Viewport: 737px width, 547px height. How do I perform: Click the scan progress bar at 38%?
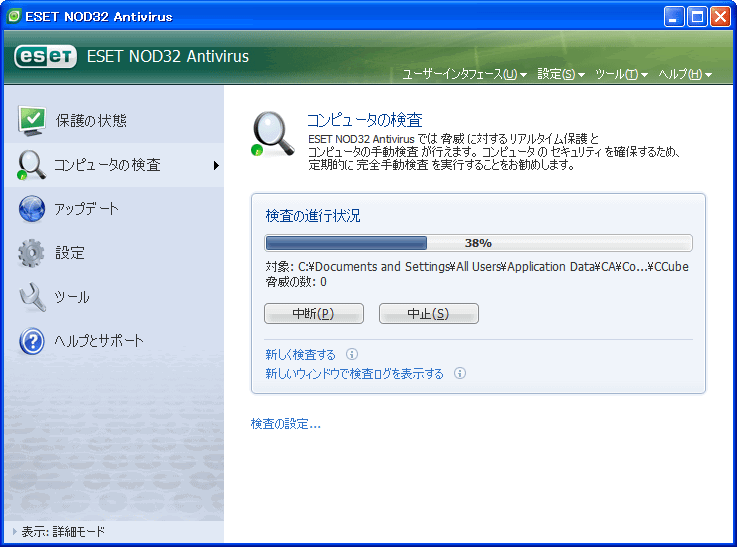tap(478, 243)
